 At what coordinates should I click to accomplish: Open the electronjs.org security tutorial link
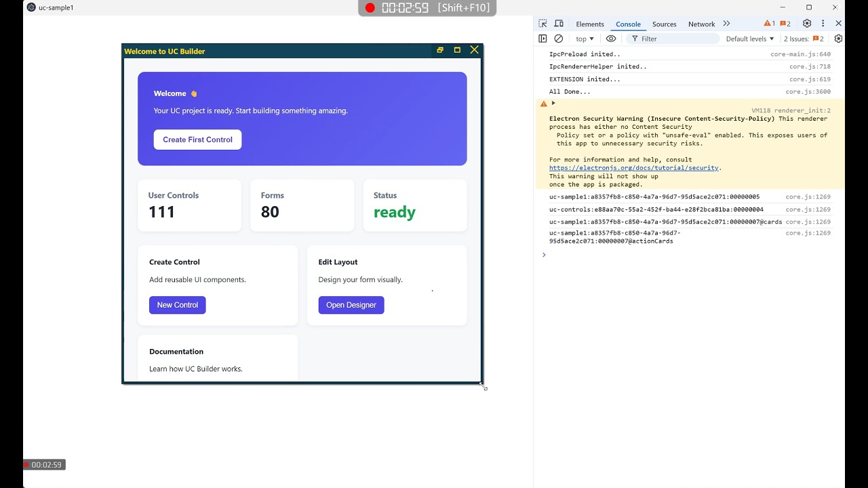pyautogui.click(x=633, y=167)
